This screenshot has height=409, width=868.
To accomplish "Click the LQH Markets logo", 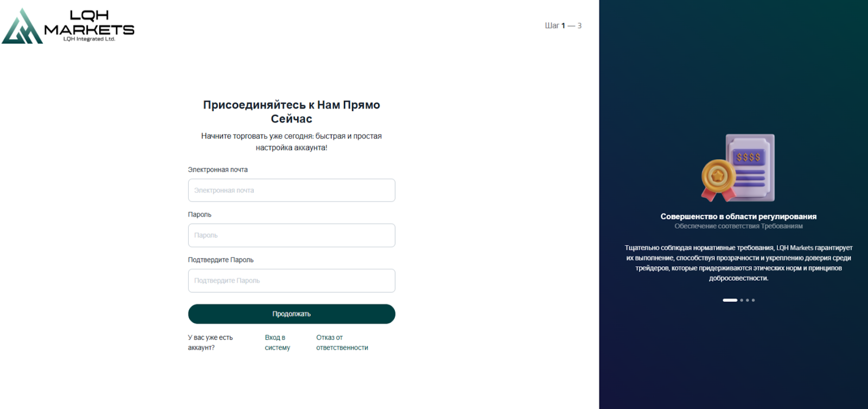I will click(x=68, y=26).
